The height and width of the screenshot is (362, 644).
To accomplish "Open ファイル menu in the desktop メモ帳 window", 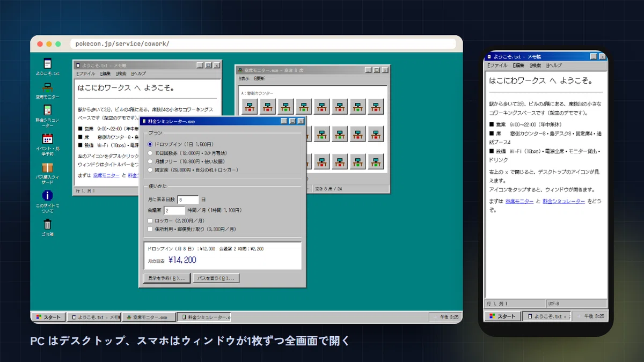I will pyautogui.click(x=85, y=73).
